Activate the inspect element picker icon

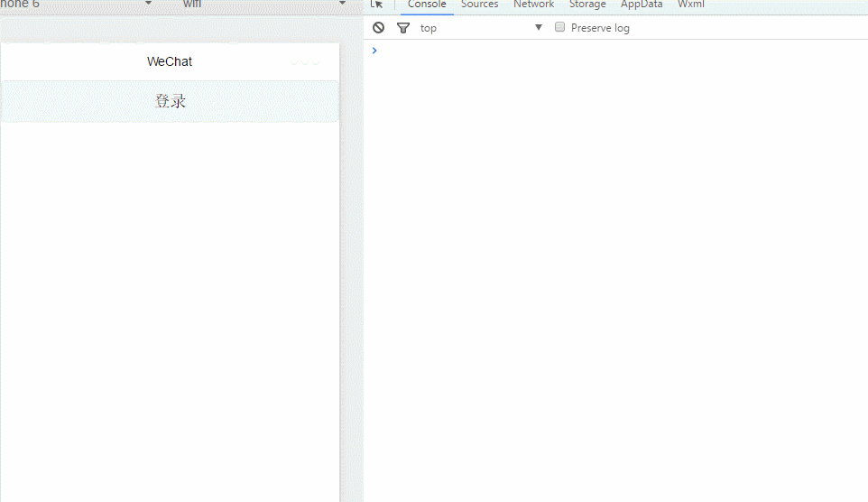[377, 5]
